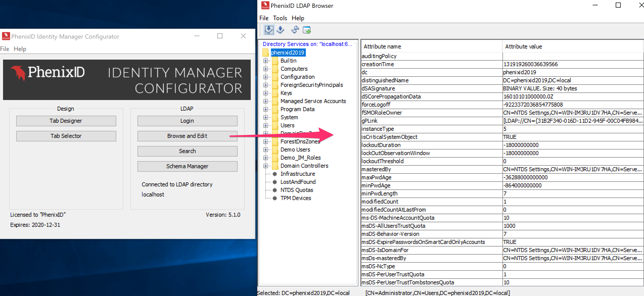Click PhenixID logo in Configurator title bar

click(6, 36)
